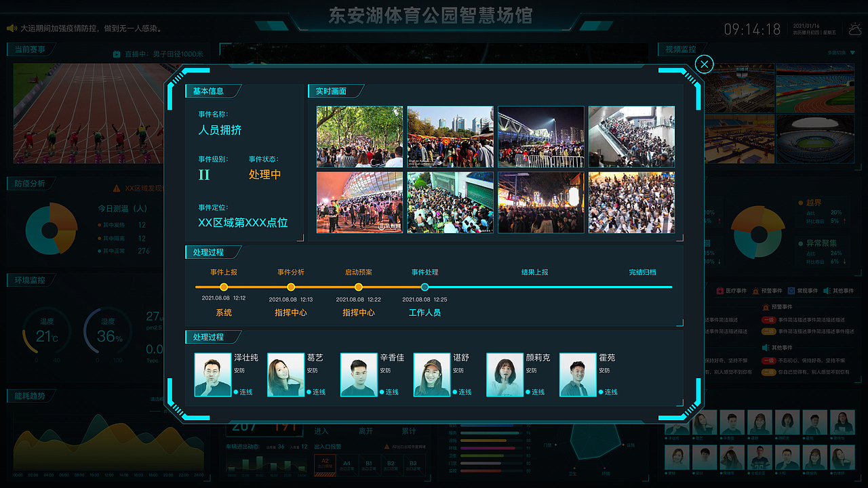Open the park crowd photo thumbnail with trees
Screen dimensions: 868x488
coord(359,136)
